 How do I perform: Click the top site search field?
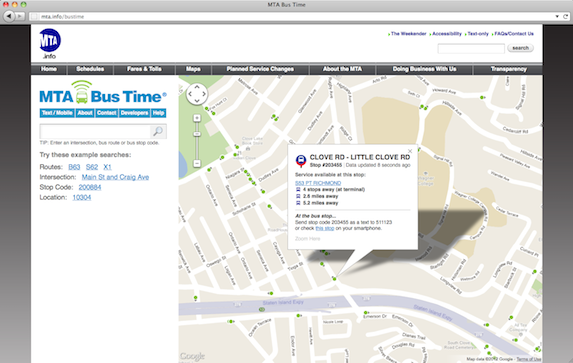471,48
